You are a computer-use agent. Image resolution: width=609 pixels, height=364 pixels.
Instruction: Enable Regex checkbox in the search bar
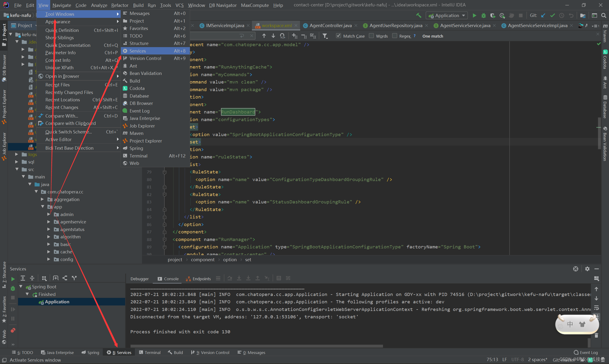(x=395, y=36)
